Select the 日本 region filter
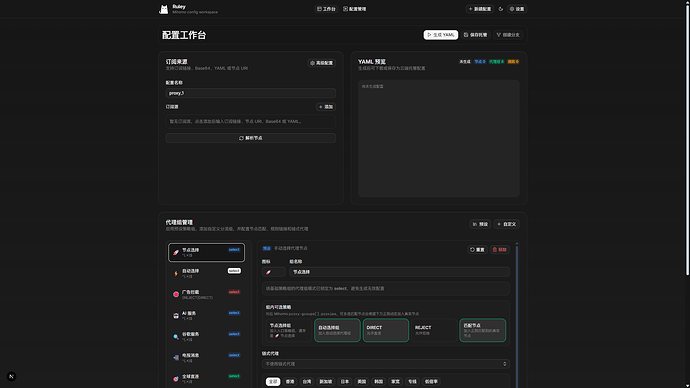 point(345,381)
